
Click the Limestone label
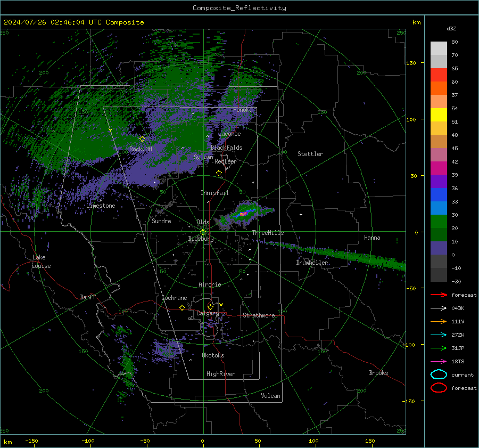click(x=101, y=206)
